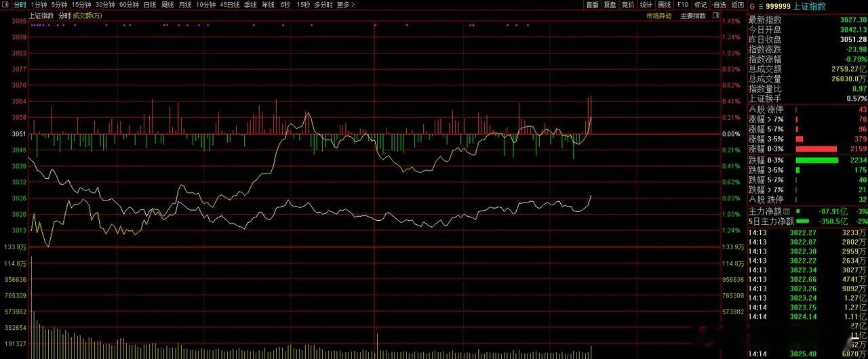868x359 pixels.
Task: Toggle the left sidebar panel icon
Action: coord(5,5)
